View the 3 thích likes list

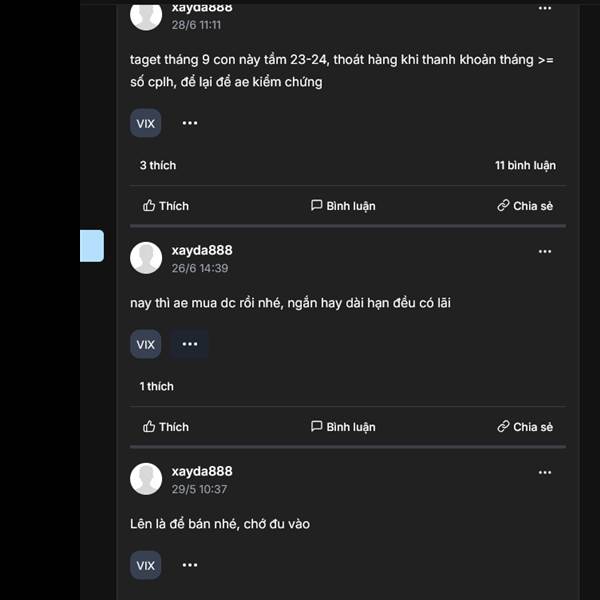[x=158, y=165]
